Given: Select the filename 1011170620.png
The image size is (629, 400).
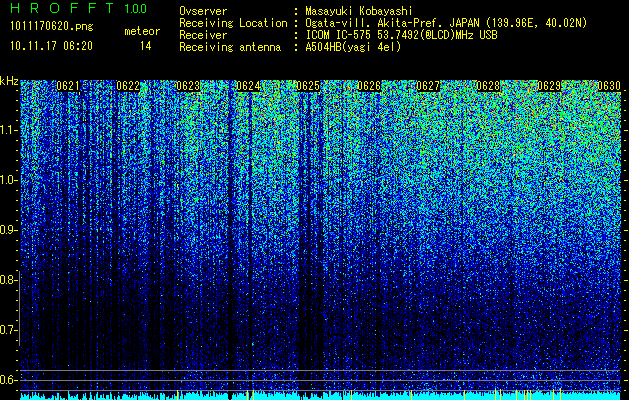Looking at the screenshot, I should click(x=52, y=27).
